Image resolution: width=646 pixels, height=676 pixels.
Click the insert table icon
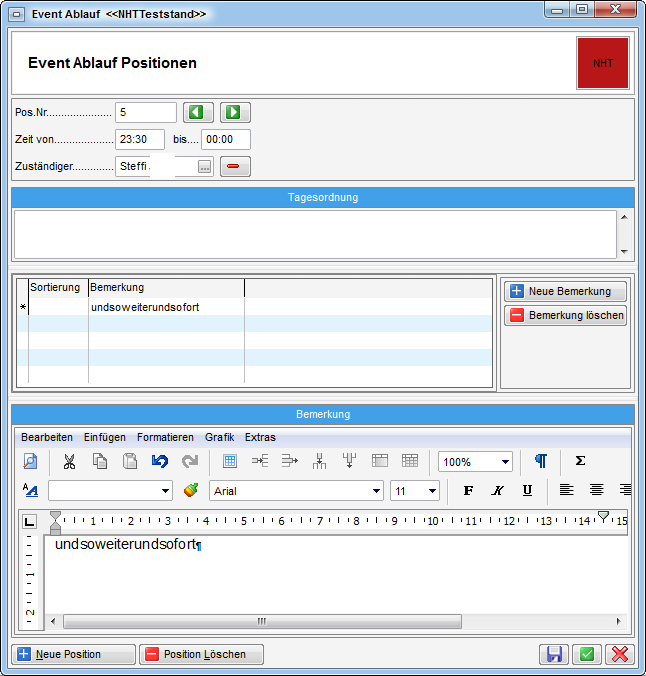click(230, 461)
